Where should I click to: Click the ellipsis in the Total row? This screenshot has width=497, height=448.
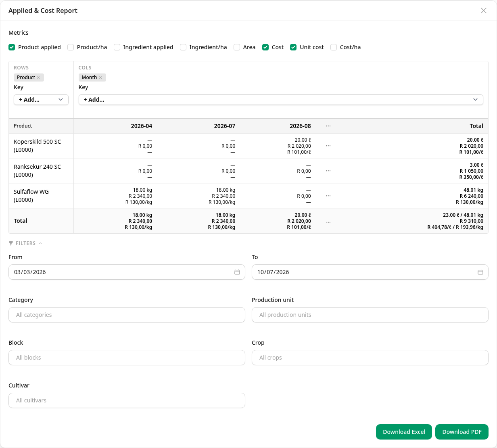[x=328, y=222]
